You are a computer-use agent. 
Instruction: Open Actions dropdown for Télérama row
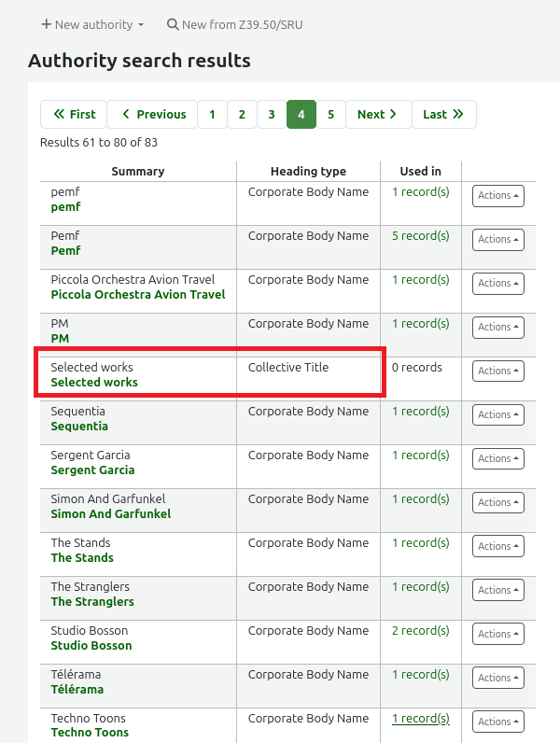click(498, 678)
